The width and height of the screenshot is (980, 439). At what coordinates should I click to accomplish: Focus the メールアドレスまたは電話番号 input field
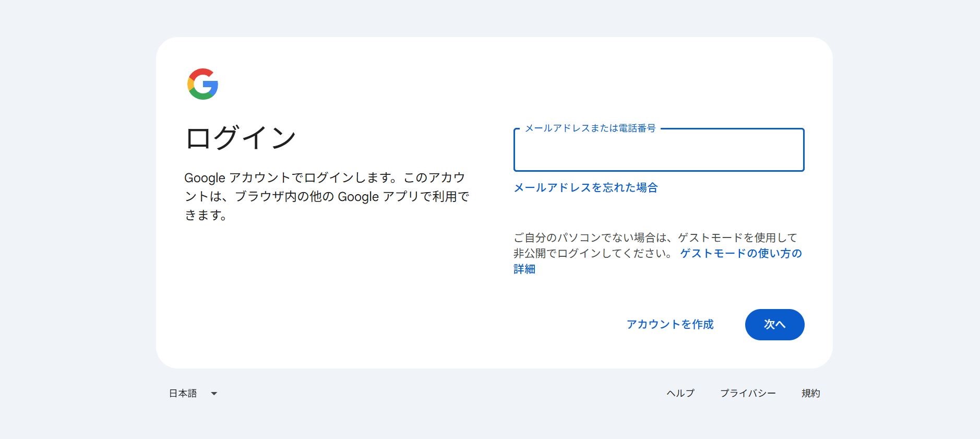pyautogui.click(x=659, y=150)
